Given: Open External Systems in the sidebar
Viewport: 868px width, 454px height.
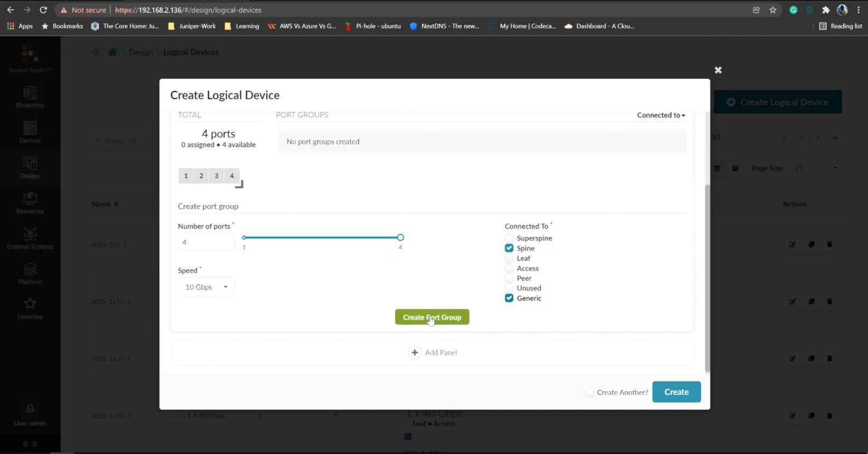Looking at the screenshot, I should click(30, 239).
